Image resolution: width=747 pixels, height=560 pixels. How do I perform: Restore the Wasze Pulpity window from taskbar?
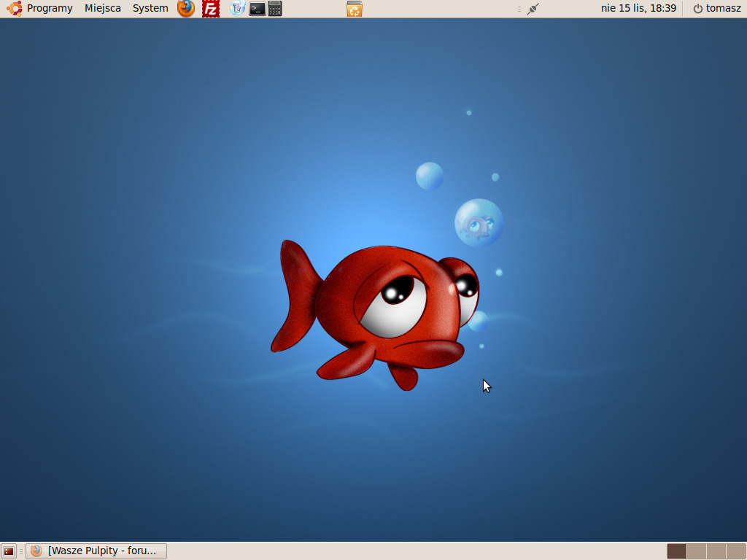click(96, 551)
